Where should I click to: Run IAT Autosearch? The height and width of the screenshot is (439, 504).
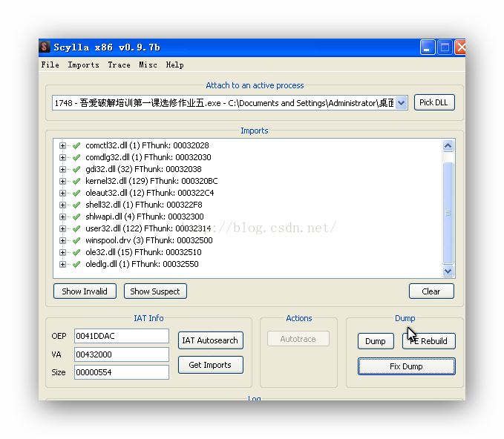(x=211, y=340)
